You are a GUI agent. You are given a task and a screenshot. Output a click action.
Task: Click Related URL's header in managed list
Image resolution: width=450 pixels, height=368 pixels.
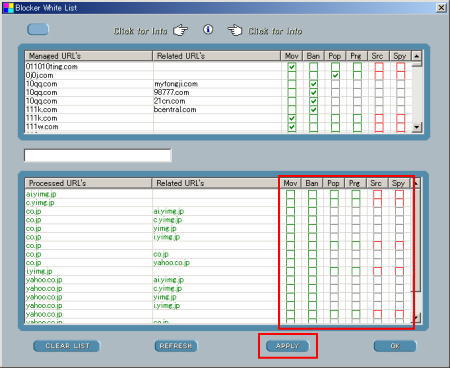(216, 56)
